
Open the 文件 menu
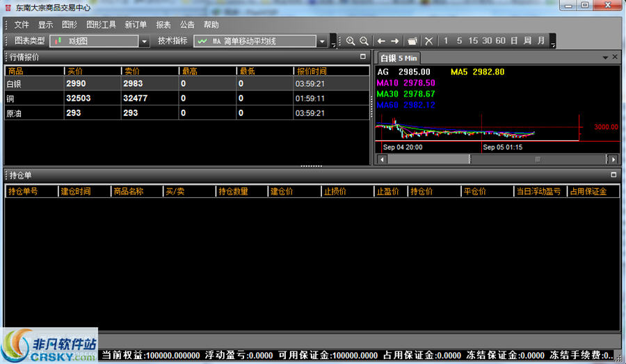click(22, 25)
